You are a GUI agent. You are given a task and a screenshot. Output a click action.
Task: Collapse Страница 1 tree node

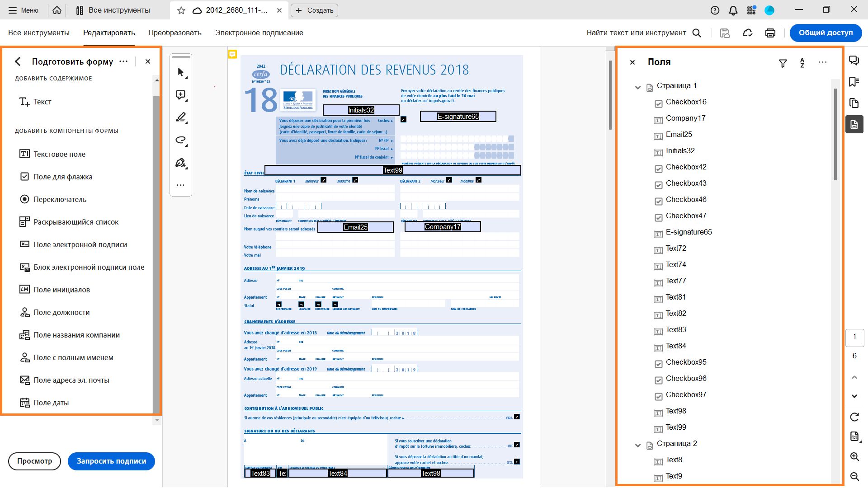pos(638,87)
